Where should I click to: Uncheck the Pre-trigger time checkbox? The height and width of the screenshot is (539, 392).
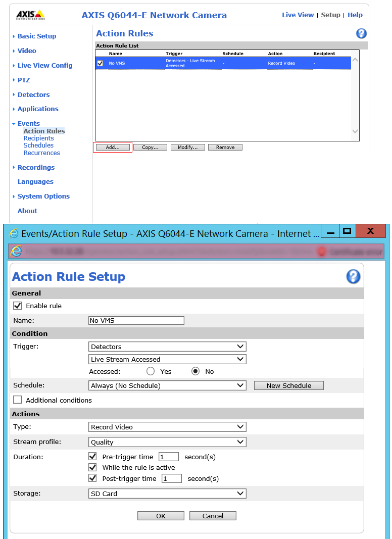tap(92, 457)
